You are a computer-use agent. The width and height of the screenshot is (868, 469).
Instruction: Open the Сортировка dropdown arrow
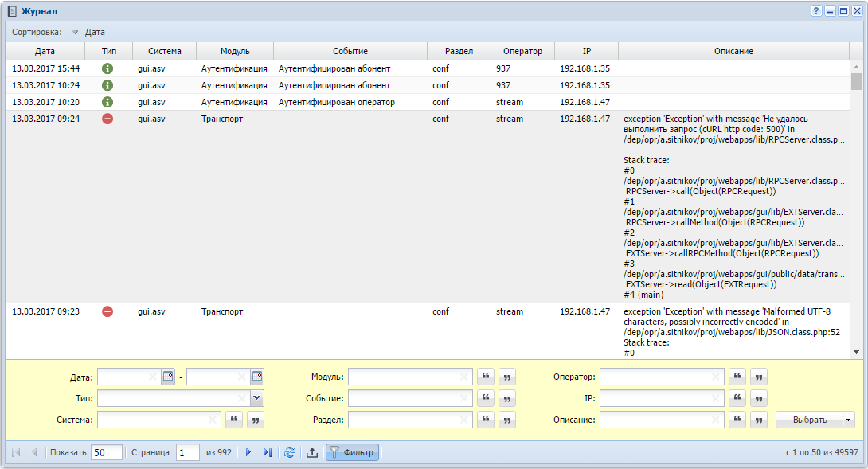click(76, 33)
